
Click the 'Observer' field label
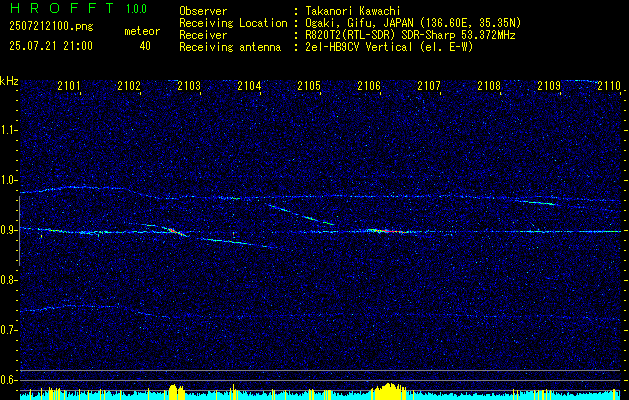coord(203,11)
